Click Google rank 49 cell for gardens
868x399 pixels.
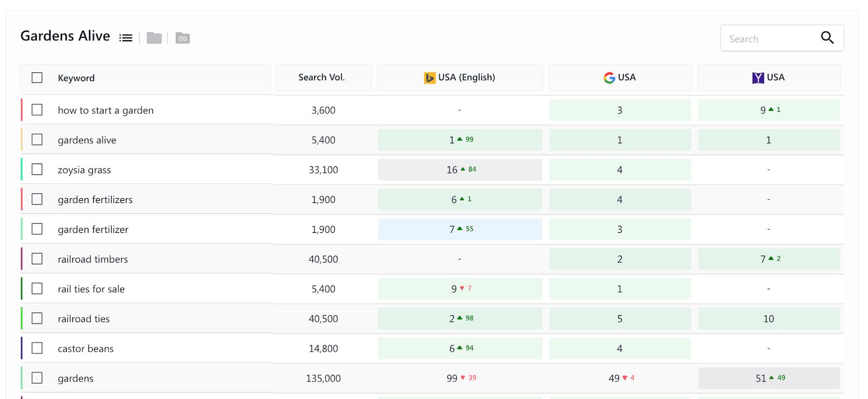coord(620,378)
